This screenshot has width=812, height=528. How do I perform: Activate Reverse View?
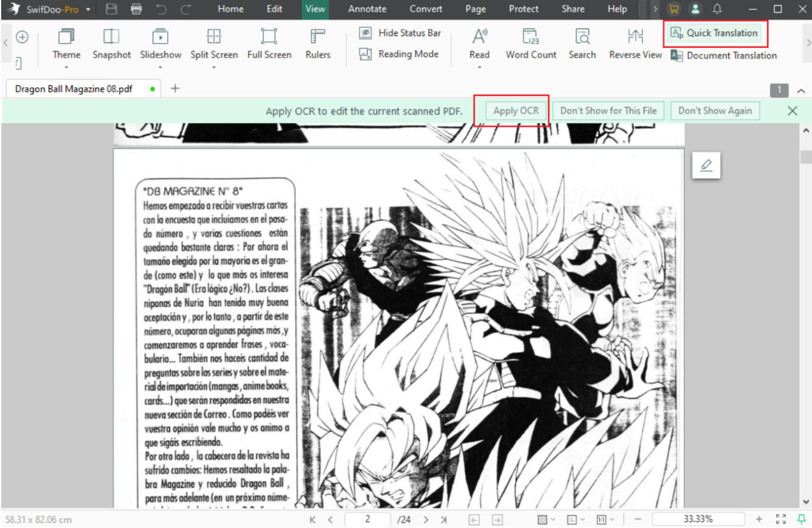pos(635,44)
